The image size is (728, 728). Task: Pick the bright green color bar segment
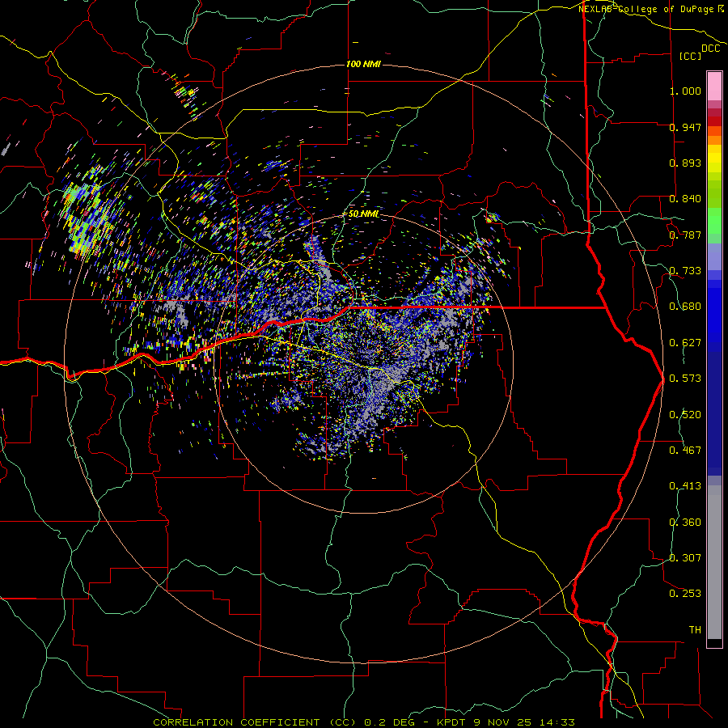(714, 221)
